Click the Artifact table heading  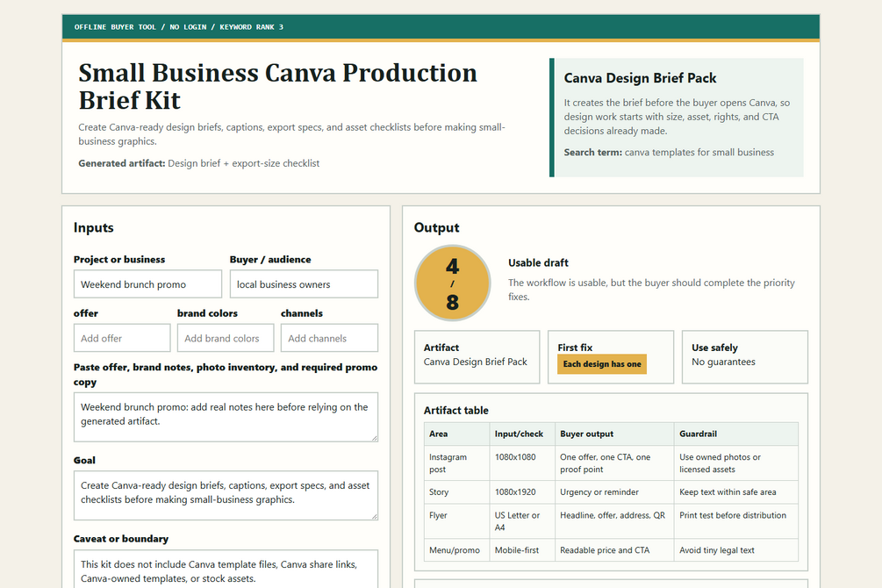(x=456, y=411)
